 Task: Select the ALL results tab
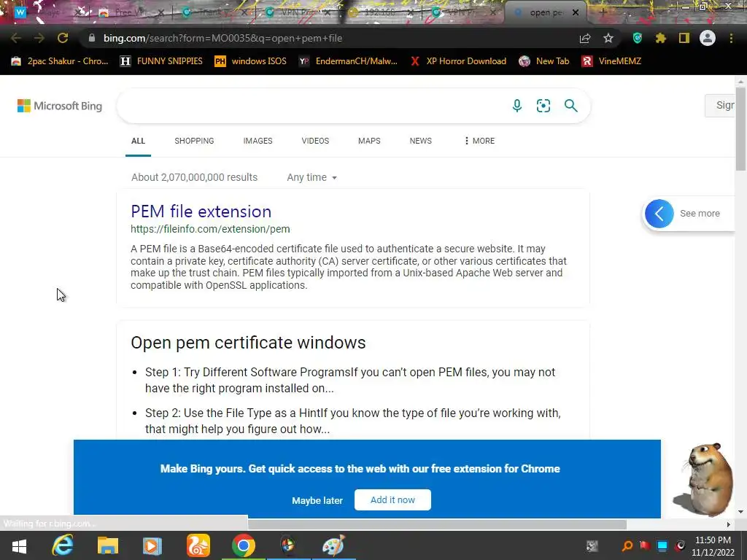(x=138, y=141)
